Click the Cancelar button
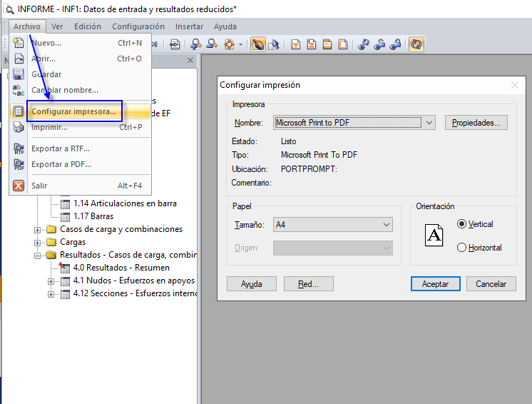532x404 pixels. point(491,284)
